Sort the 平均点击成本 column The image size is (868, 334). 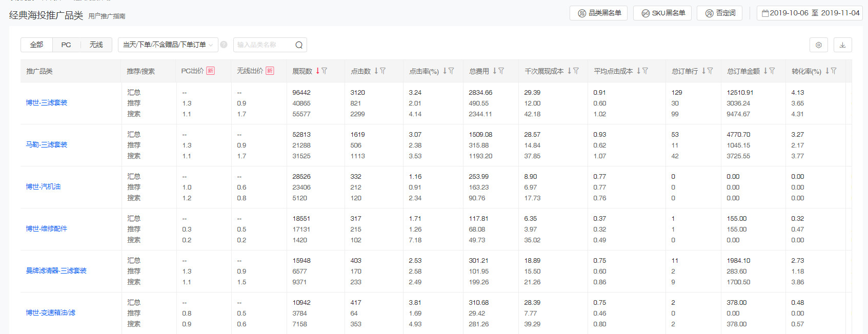pos(639,71)
